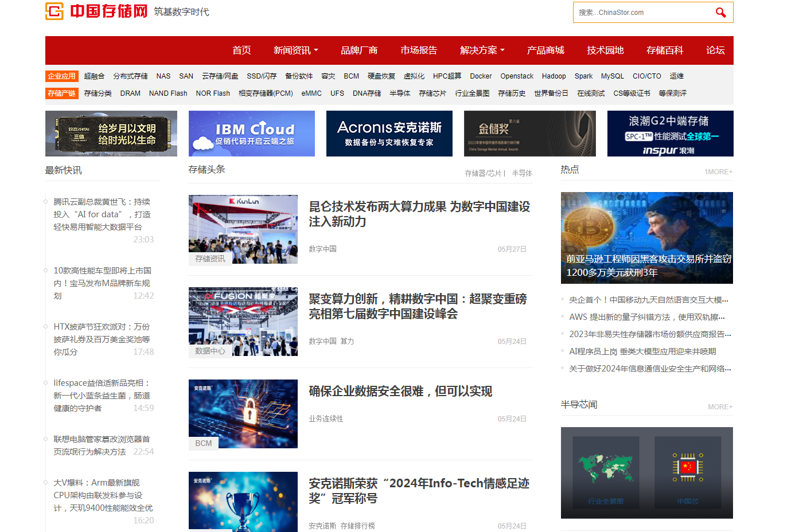This screenshot has height=532, width=799.
Task: Click the Acronis 安克诺斯 banner ad
Action: pos(389,134)
